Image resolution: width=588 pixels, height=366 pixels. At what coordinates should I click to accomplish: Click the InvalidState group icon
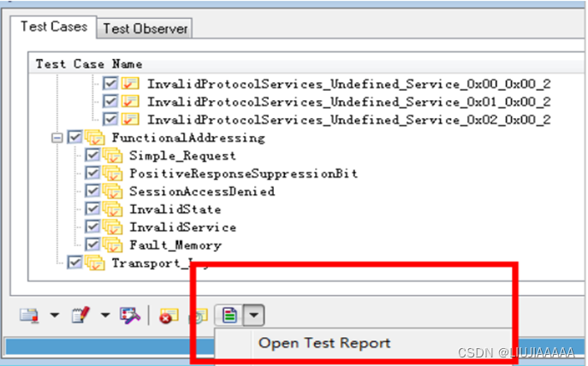tap(112, 210)
